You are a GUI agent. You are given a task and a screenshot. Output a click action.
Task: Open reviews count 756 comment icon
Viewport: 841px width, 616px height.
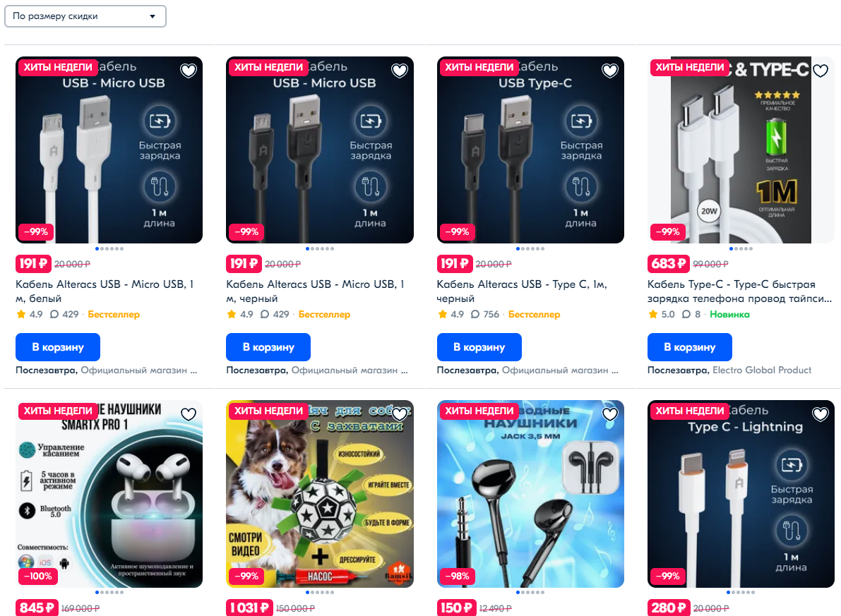point(475,314)
